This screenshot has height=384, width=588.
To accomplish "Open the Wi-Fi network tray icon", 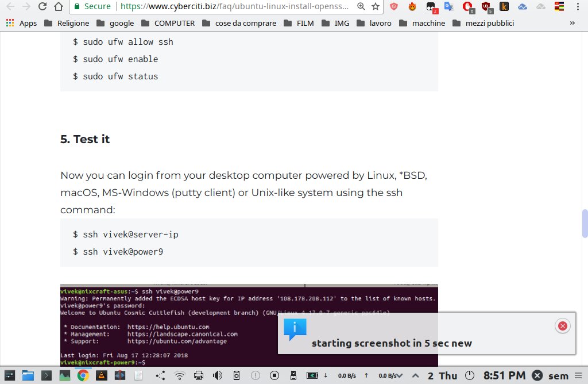I will click(180, 375).
